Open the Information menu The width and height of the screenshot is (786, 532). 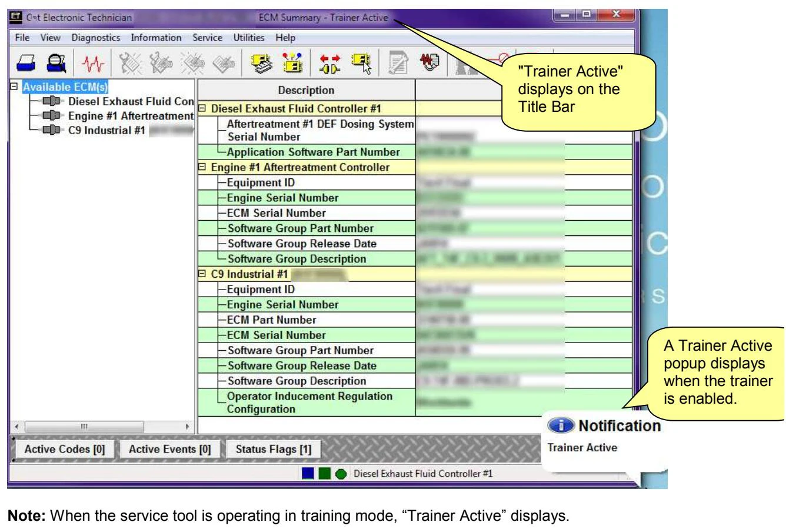point(156,38)
